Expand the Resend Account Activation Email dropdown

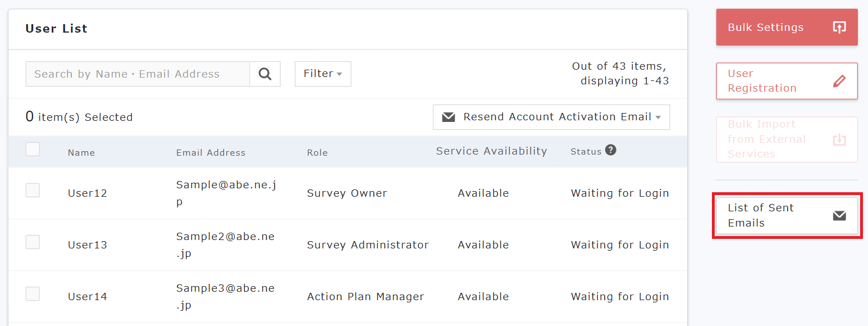551,117
